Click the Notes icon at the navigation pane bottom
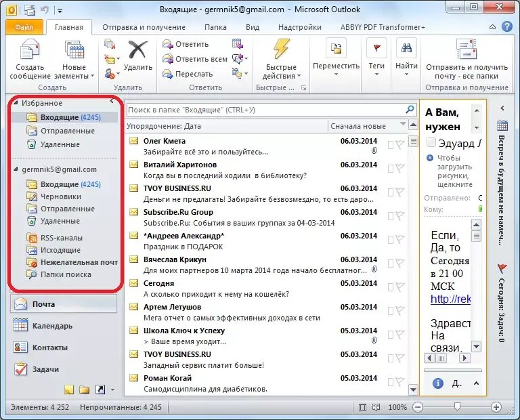 (69, 390)
